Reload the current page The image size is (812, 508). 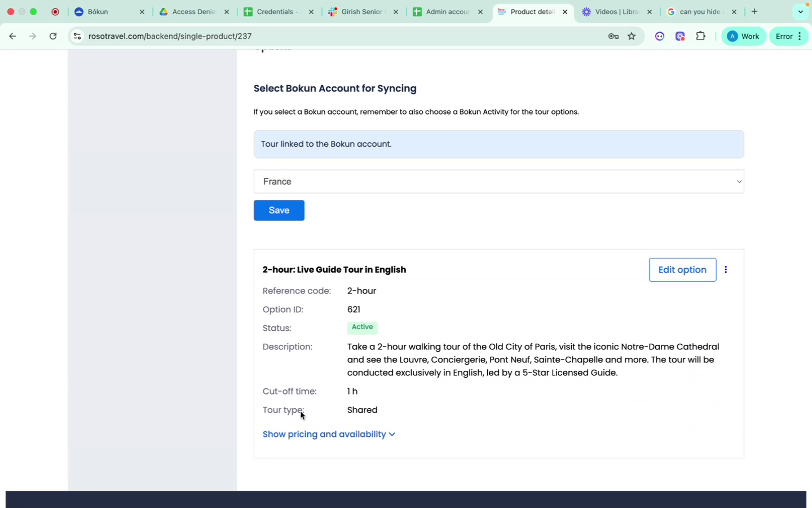click(53, 36)
